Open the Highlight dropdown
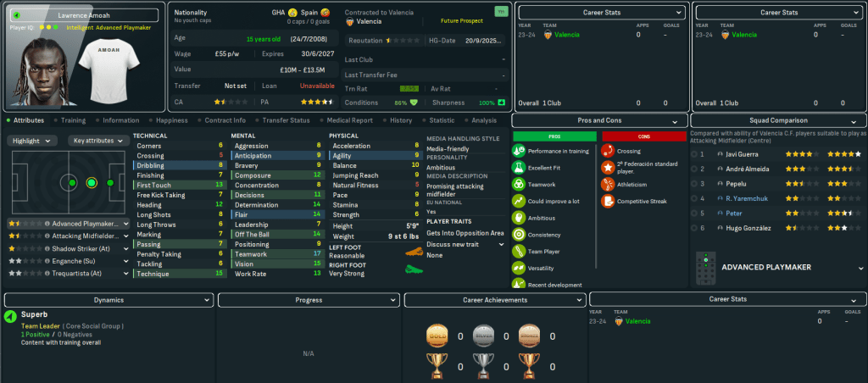This screenshot has width=868, height=383. coord(32,141)
